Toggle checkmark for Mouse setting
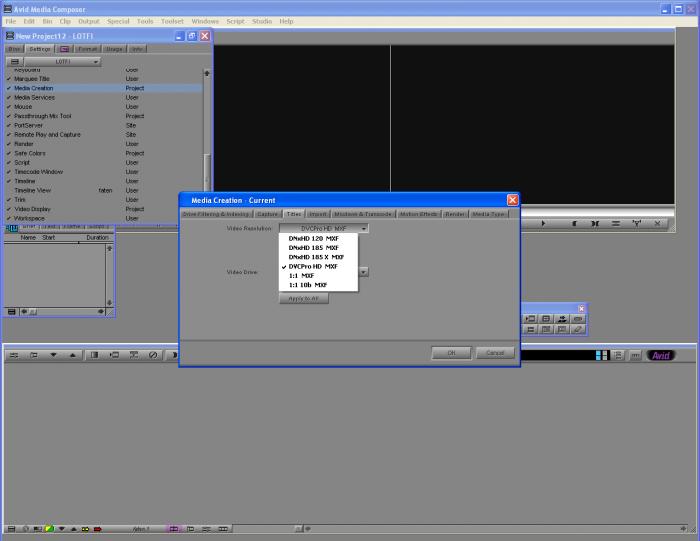Screen dimensions: 700x541 (8, 107)
